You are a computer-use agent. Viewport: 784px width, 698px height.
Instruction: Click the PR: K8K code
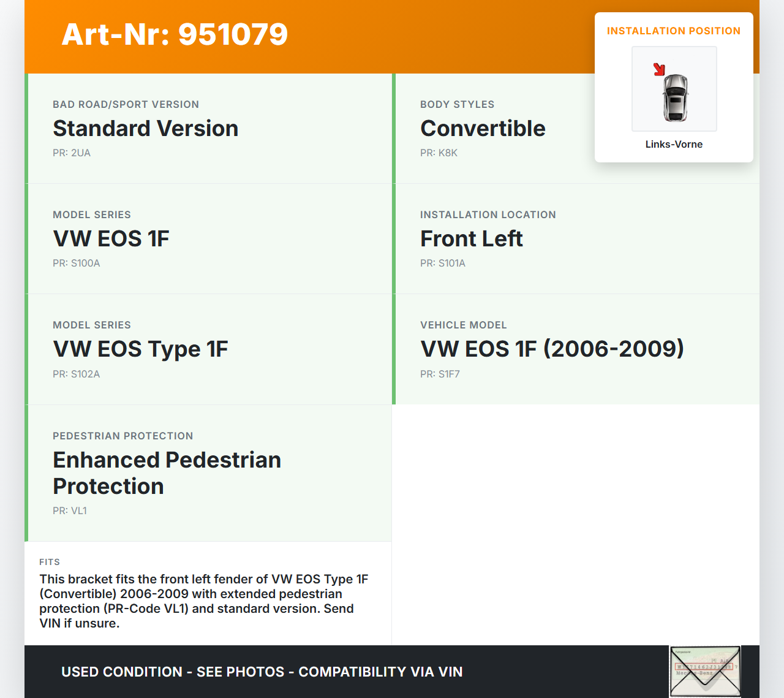[x=439, y=153]
